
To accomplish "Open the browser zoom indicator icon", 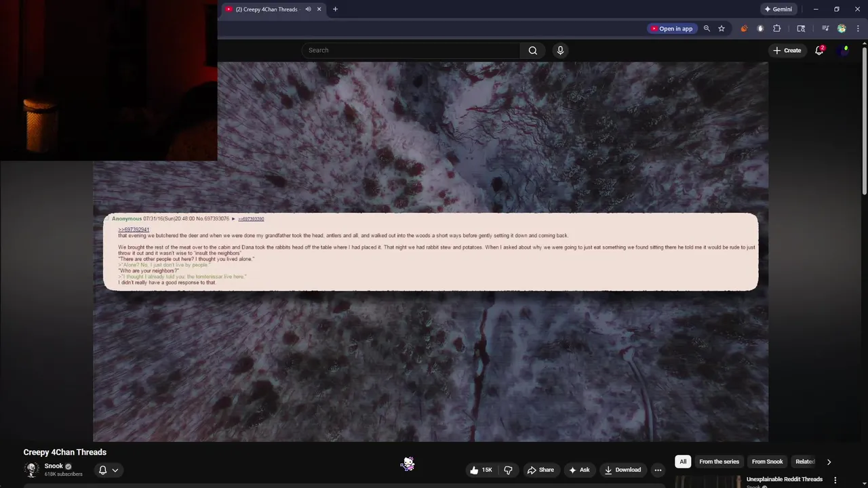I will pyautogui.click(x=707, y=28).
